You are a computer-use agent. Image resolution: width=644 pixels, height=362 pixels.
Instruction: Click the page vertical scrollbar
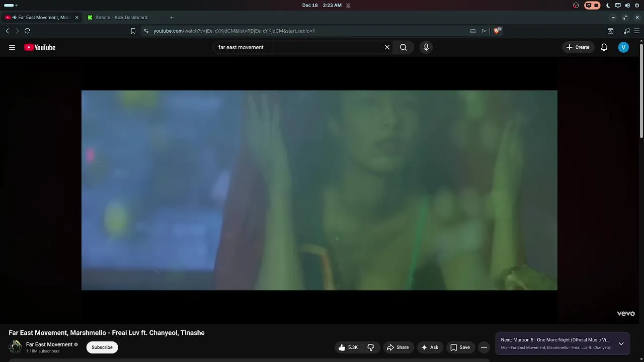(x=641, y=90)
